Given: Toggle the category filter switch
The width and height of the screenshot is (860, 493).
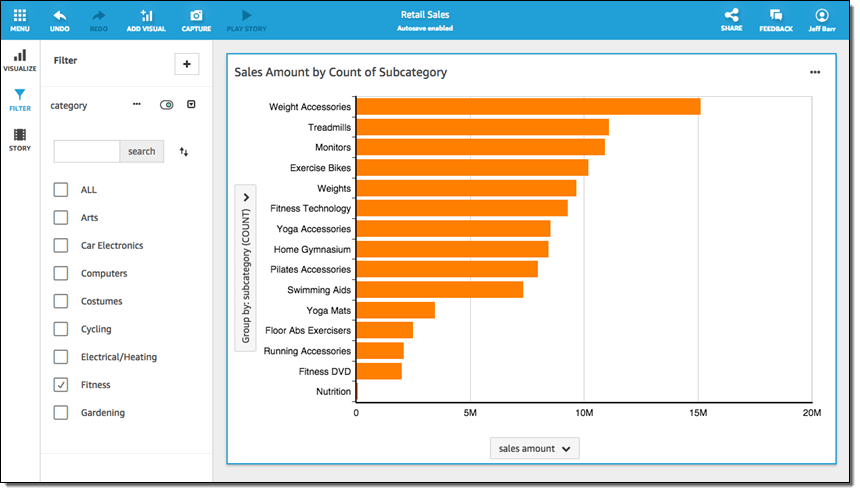Looking at the screenshot, I should [167, 105].
